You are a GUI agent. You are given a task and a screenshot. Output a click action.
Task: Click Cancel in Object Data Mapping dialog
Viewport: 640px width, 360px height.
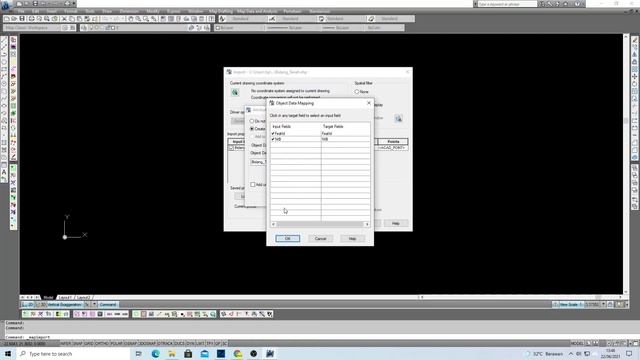pos(320,238)
